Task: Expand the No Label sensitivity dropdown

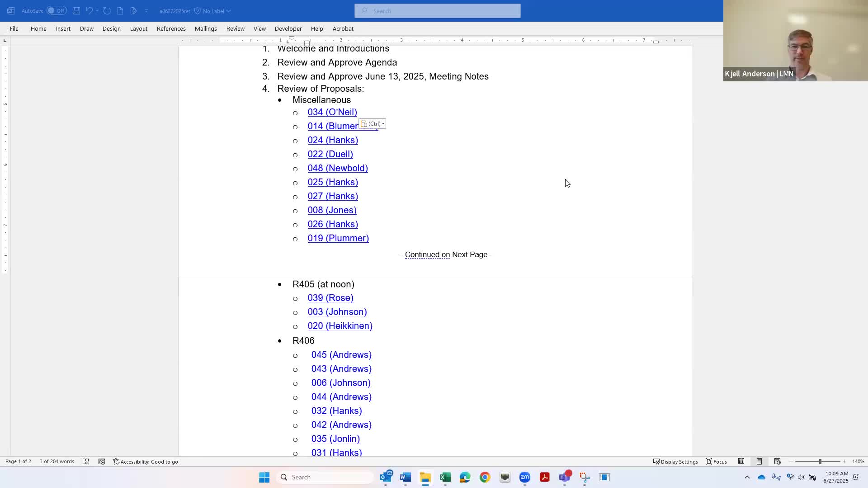Action: point(213,11)
